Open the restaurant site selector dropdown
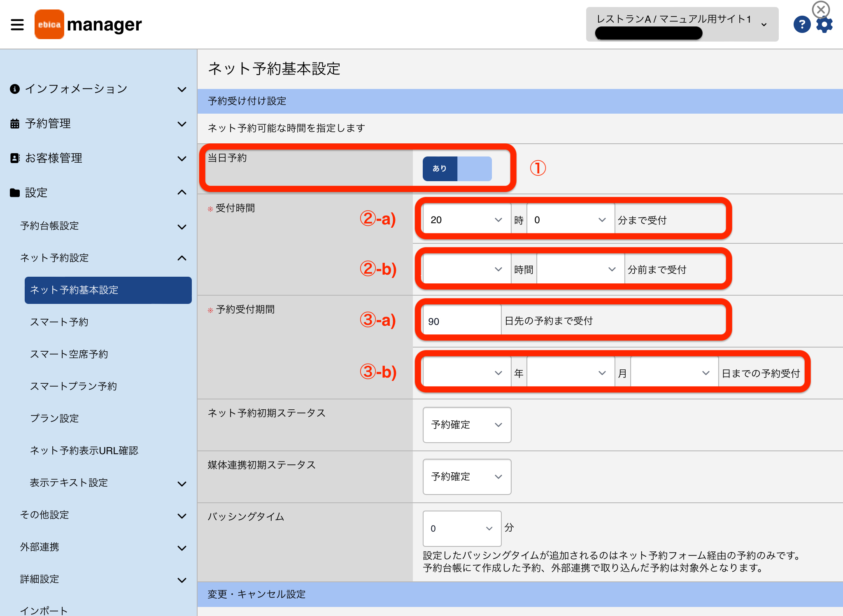843x616 pixels. pyautogui.click(x=682, y=24)
